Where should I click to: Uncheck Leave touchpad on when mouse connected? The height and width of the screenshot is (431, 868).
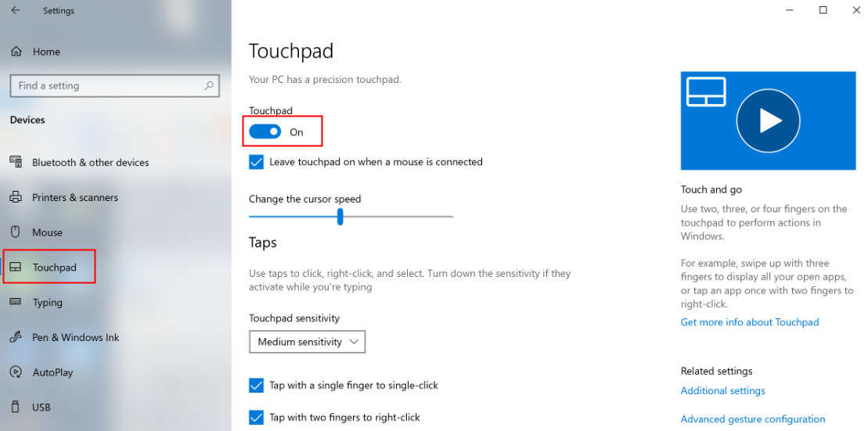[x=256, y=162]
